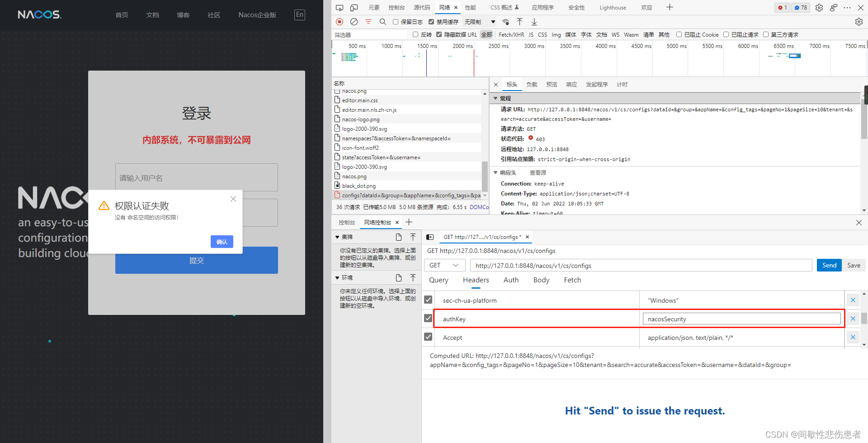Import environment upload icon
The height and width of the screenshot is (443, 868).
pyautogui.click(x=413, y=278)
